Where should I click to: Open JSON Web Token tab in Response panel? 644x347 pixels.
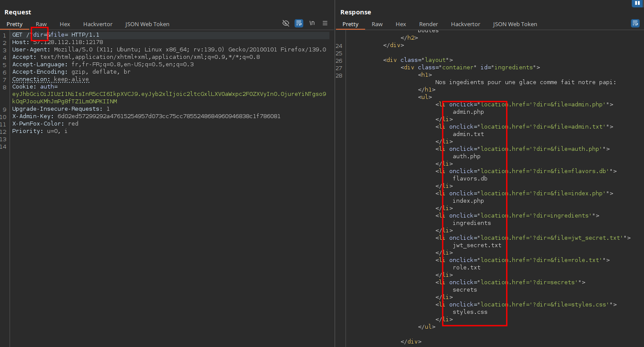(x=515, y=24)
